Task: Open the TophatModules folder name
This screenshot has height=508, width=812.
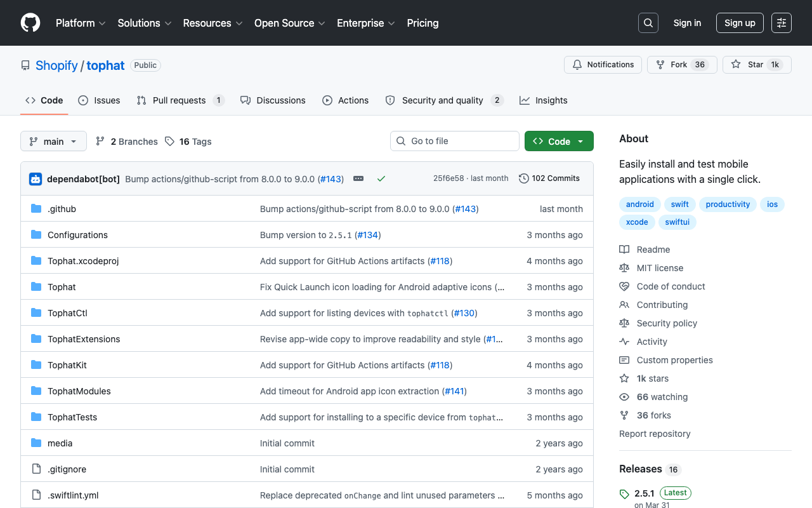Action: 79,391
